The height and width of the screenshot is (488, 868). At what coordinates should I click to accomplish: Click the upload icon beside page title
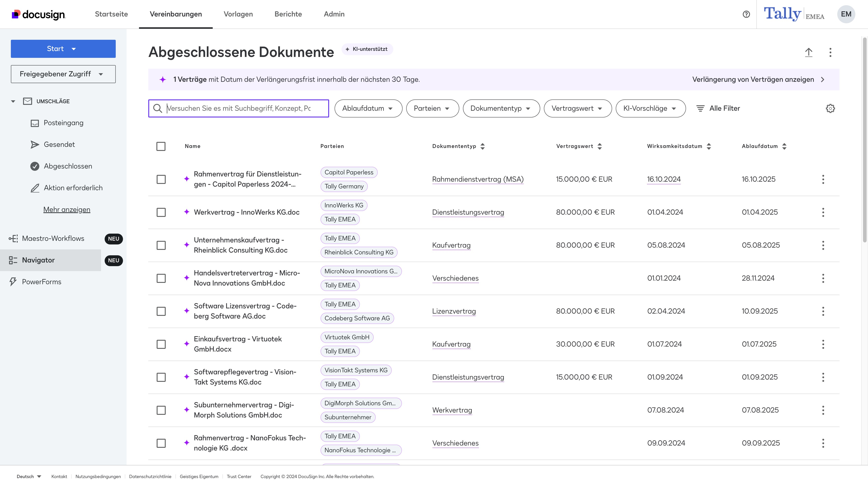coord(808,52)
